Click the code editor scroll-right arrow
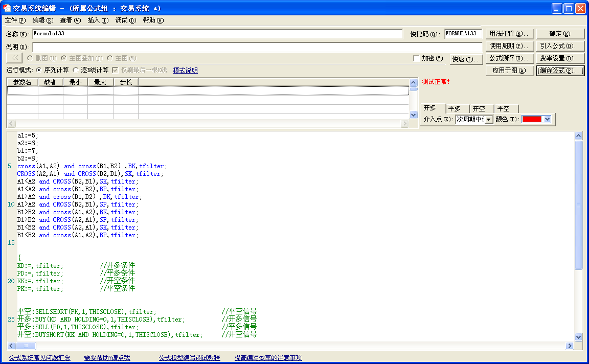The height and width of the screenshot is (364, 589). coord(570,346)
